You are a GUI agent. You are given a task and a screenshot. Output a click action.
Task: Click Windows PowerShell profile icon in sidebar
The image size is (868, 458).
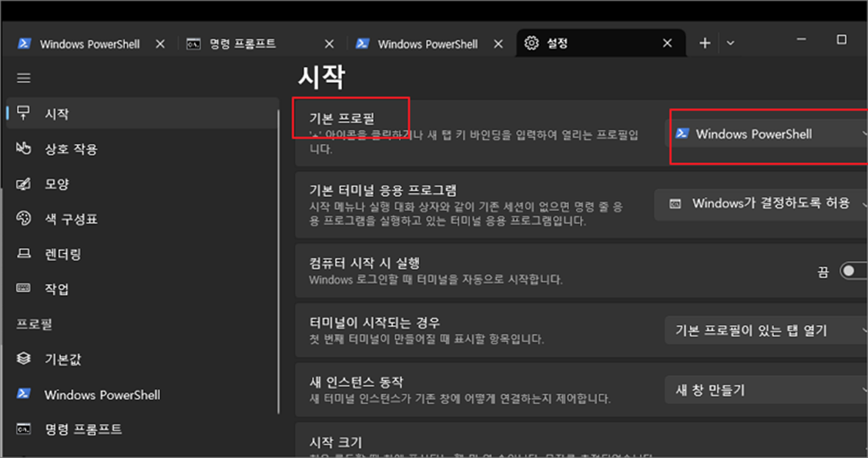24,394
